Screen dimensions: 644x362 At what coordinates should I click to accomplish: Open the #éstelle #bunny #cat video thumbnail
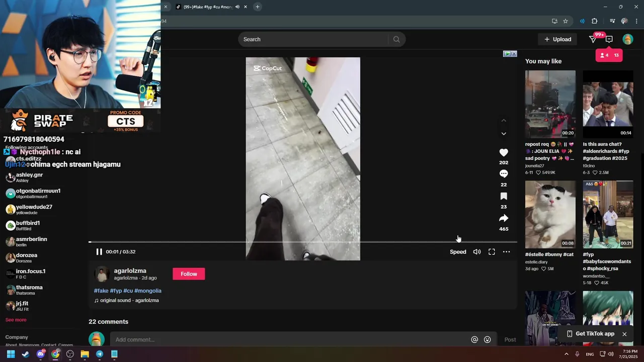550,214
